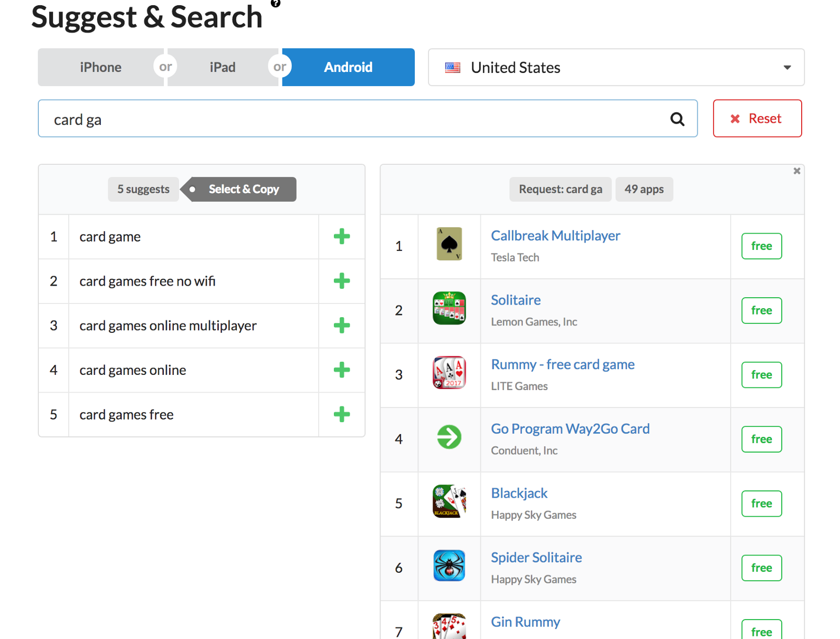Click the magnifying glass search icon
Viewport: 840px width, 639px height.
677,119
